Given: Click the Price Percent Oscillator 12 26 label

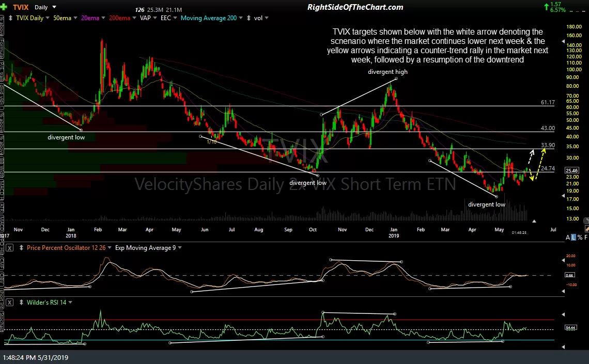Looking at the screenshot, I should (66, 248).
